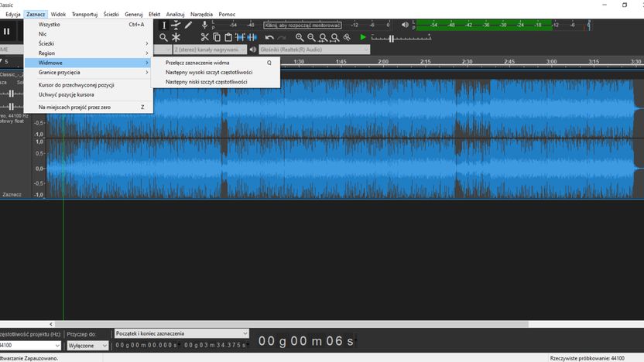Zoom in with the plus magnifier
Image resolution: width=644 pixels, height=362 pixels.
pos(300,37)
